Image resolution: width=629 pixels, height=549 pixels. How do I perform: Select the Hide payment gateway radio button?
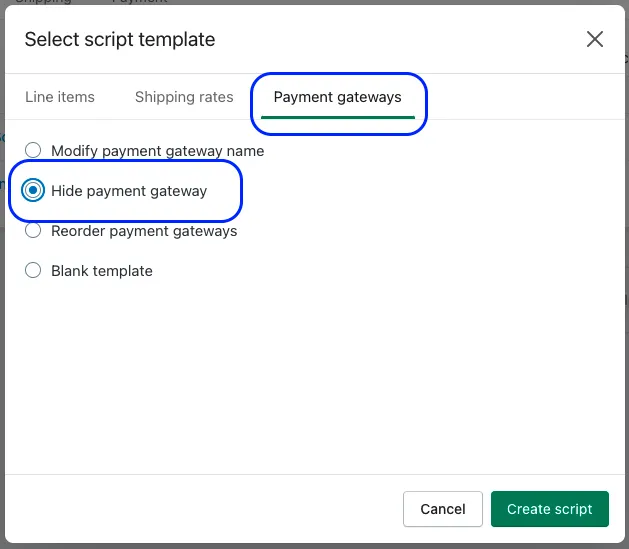tap(33, 190)
